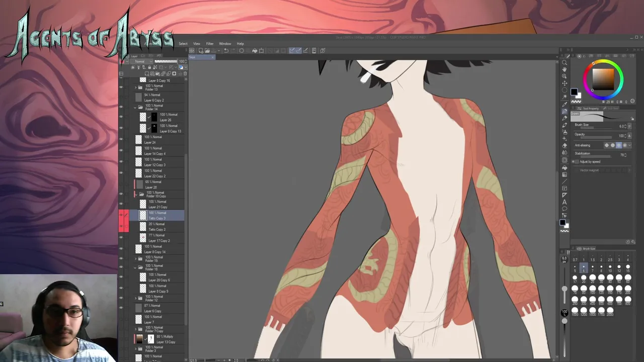Select the Auto Select magic wand tool
644x362 pixels.
pyautogui.click(x=565, y=97)
